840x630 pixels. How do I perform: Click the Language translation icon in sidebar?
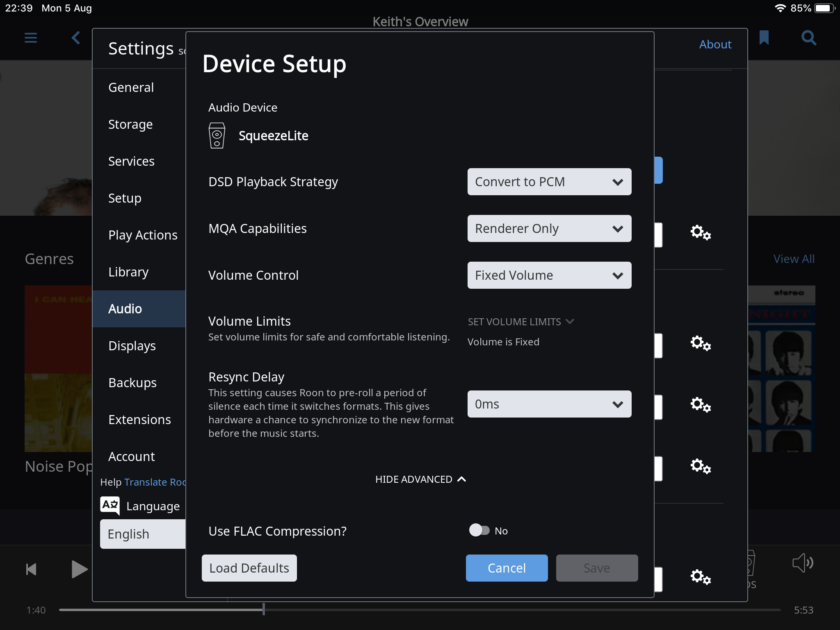click(110, 506)
